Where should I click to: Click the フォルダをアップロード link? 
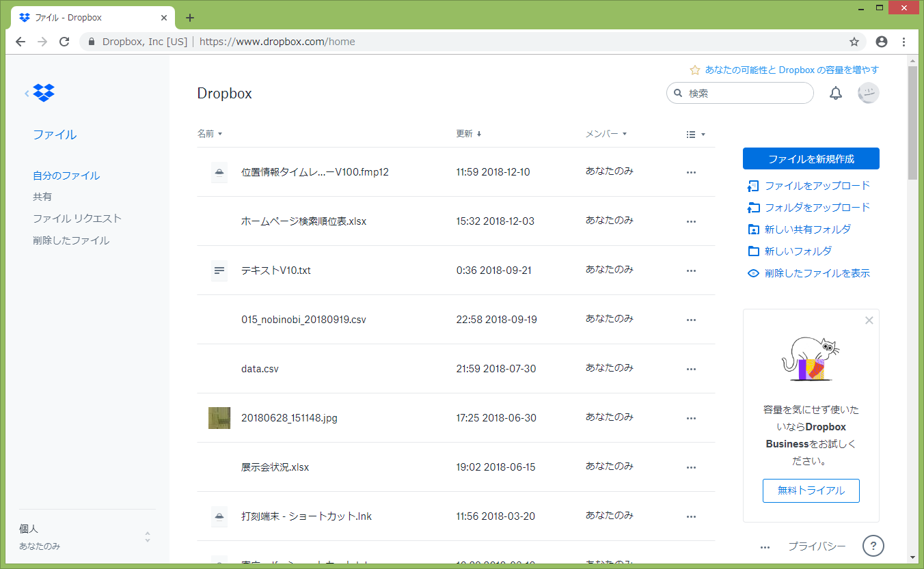[x=817, y=208]
